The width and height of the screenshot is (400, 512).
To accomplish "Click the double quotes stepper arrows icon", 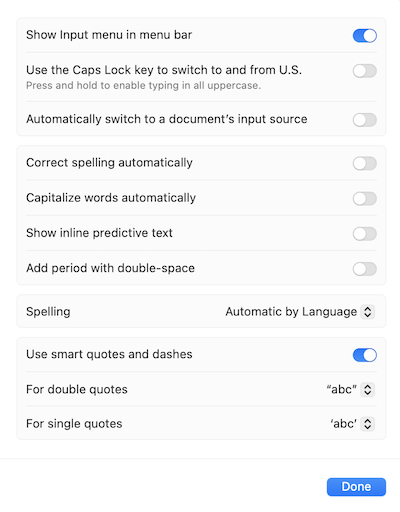I will [368, 390].
